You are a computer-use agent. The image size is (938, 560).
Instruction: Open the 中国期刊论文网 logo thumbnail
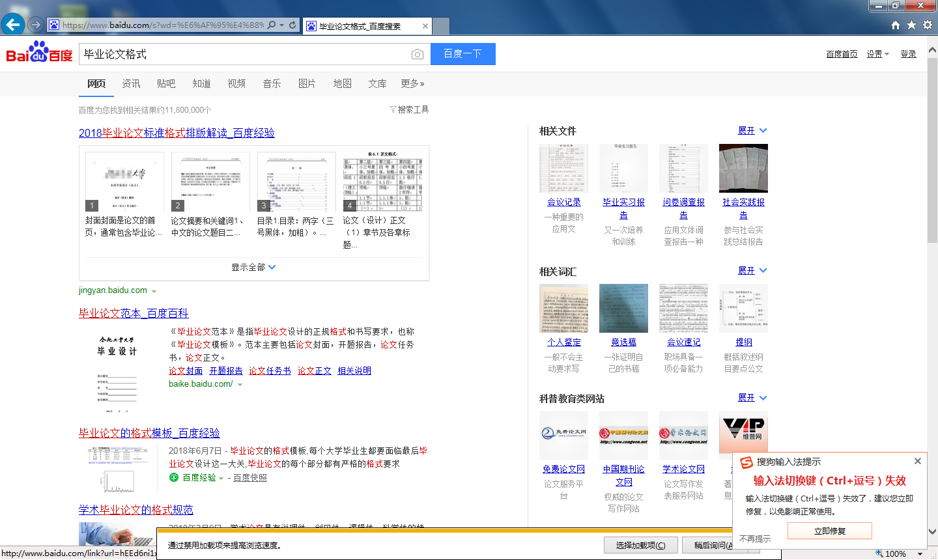click(623, 435)
